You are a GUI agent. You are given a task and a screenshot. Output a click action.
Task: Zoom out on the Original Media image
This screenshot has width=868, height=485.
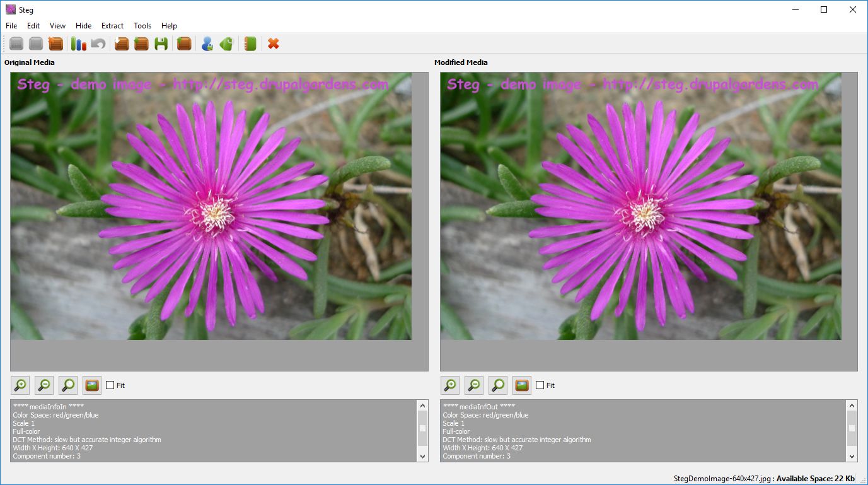(44, 385)
